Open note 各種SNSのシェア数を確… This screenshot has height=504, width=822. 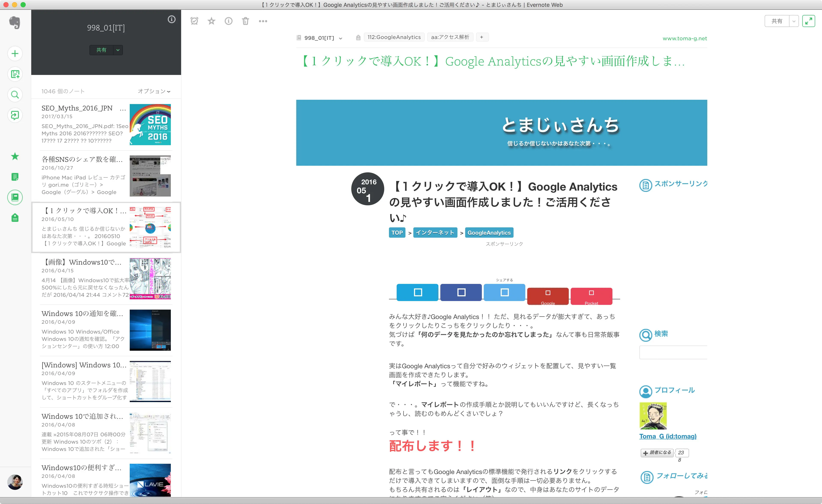tap(106, 176)
